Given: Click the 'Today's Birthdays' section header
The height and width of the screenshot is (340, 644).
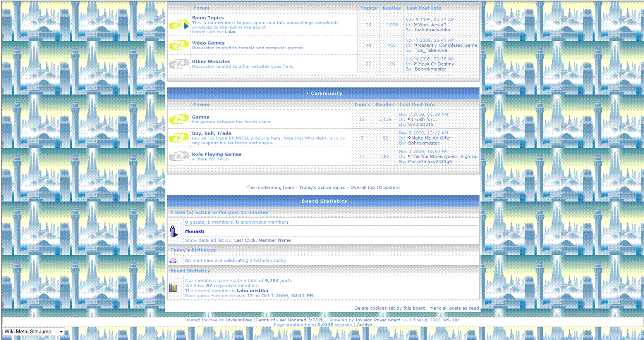Looking at the screenshot, I should [193, 250].
